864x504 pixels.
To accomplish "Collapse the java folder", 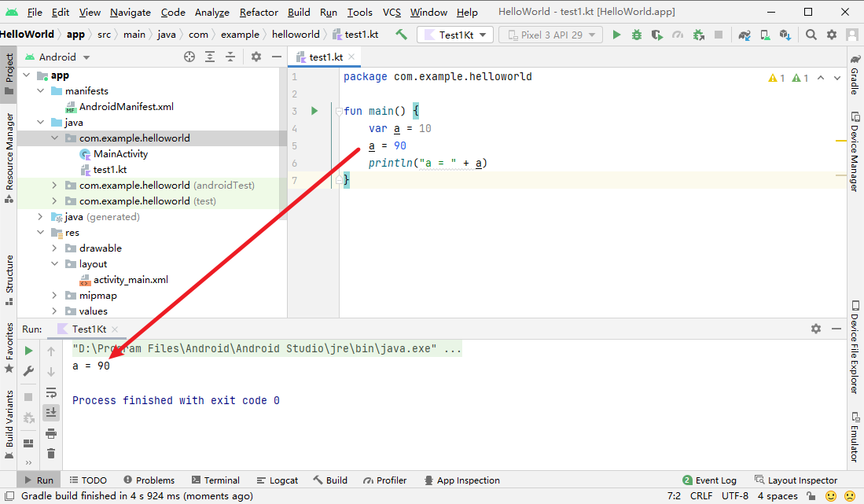I will pos(40,123).
